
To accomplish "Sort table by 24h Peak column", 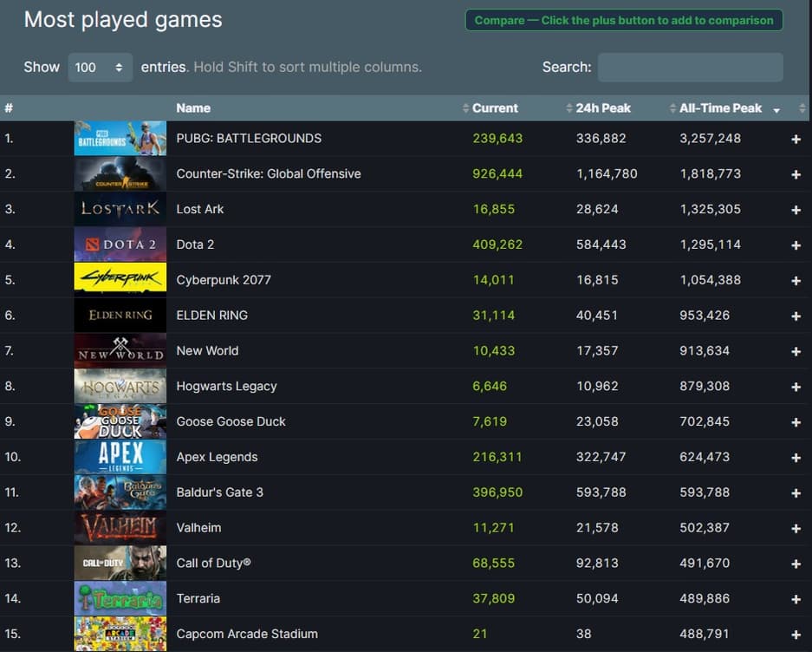I will point(603,108).
